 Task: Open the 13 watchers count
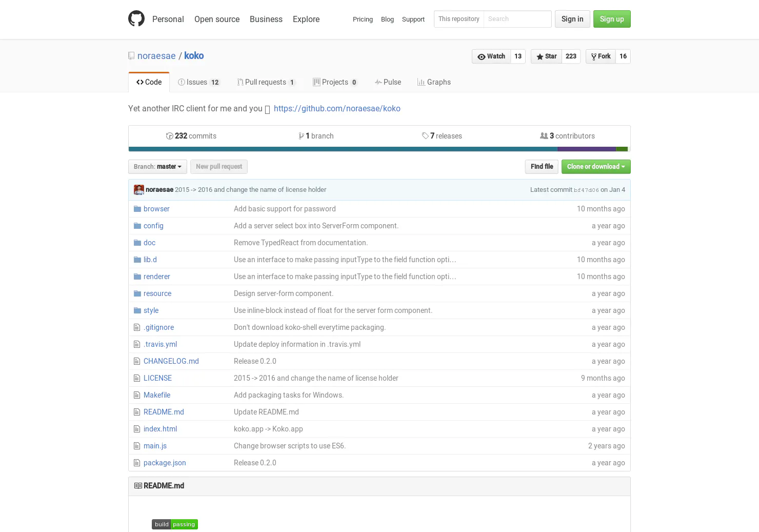pyautogui.click(x=518, y=56)
